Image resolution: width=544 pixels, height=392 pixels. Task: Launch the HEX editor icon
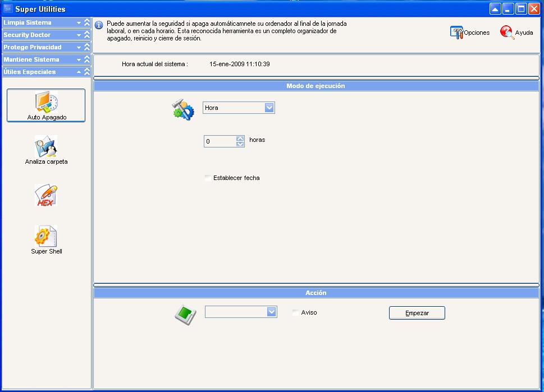46,196
